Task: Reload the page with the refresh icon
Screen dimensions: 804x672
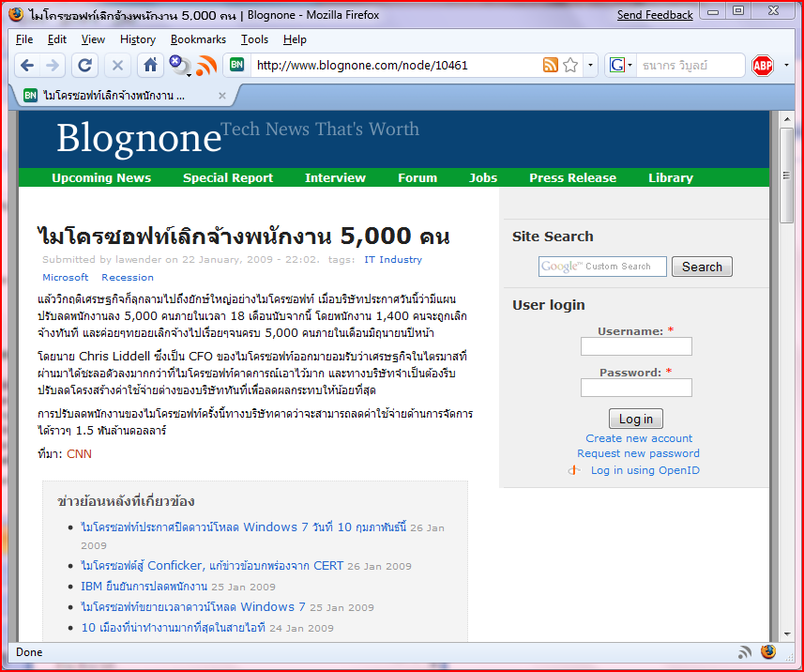Action: coord(84,66)
